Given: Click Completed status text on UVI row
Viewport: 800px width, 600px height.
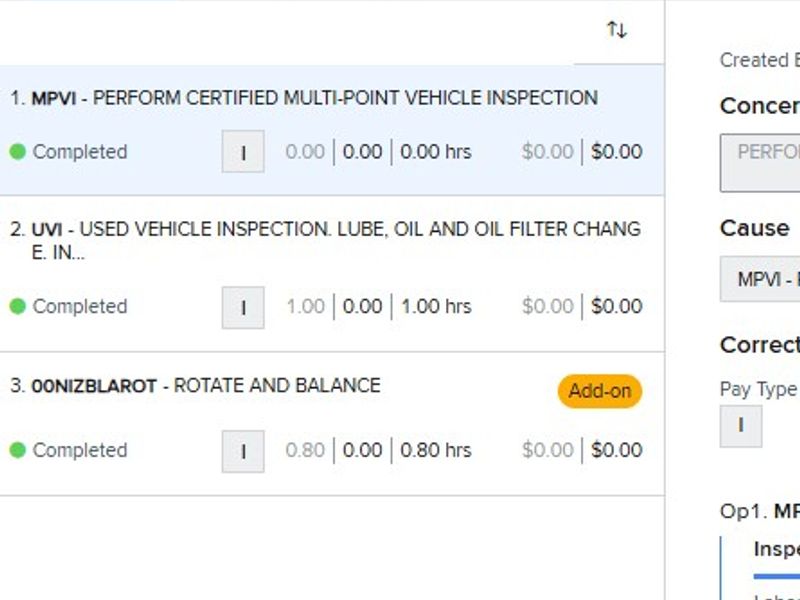Looking at the screenshot, I should [x=80, y=307].
